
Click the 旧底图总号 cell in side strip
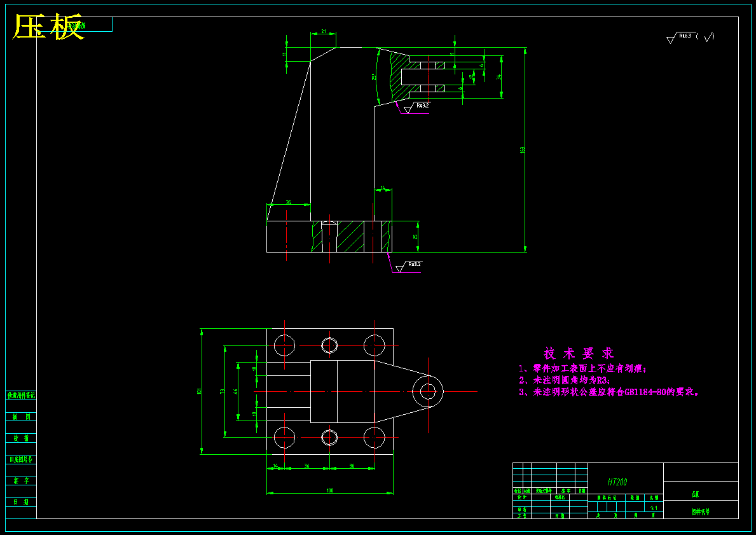coord(21,459)
